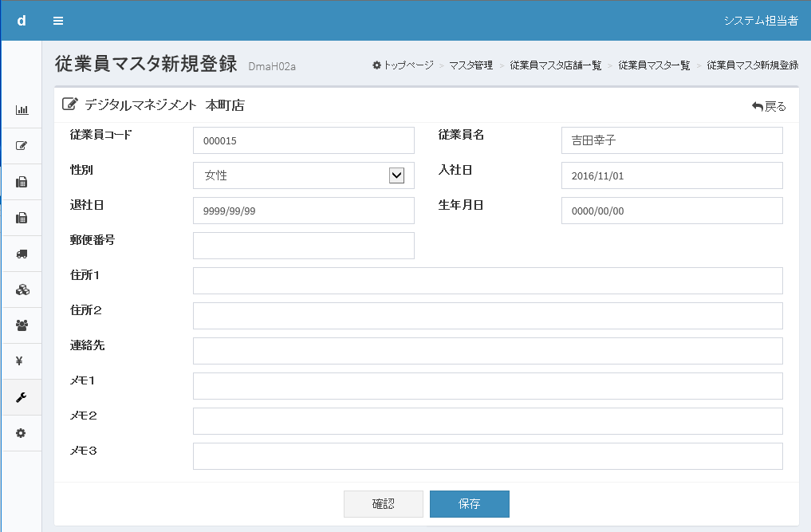Open the hamburger menu toggle
The width and height of the screenshot is (811, 532).
[x=58, y=21]
